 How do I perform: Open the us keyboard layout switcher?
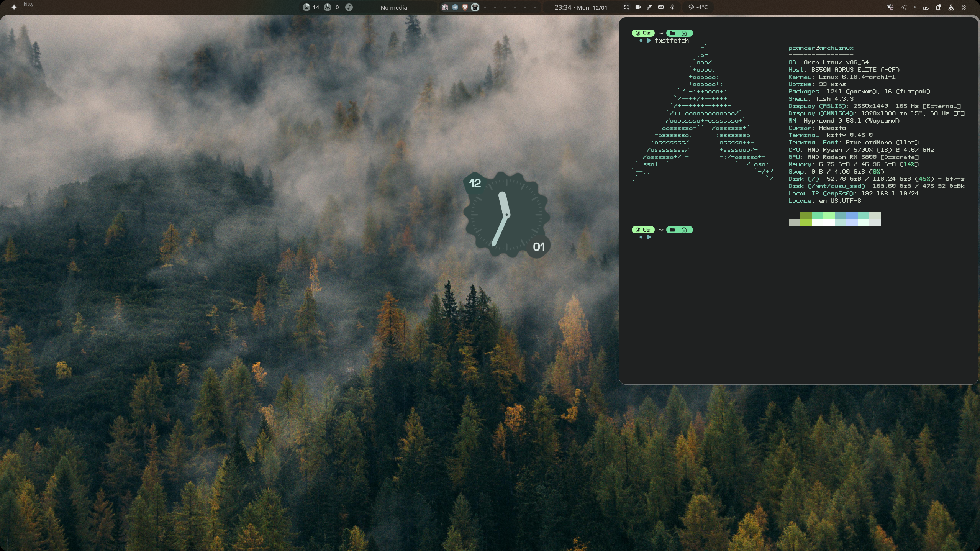click(x=926, y=7)
